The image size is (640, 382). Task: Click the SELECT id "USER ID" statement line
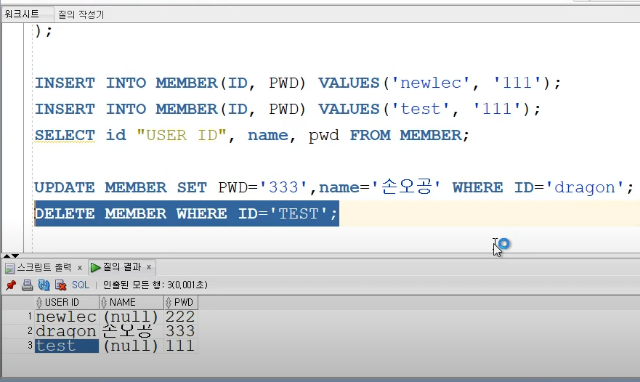click(x=252, y=135)
